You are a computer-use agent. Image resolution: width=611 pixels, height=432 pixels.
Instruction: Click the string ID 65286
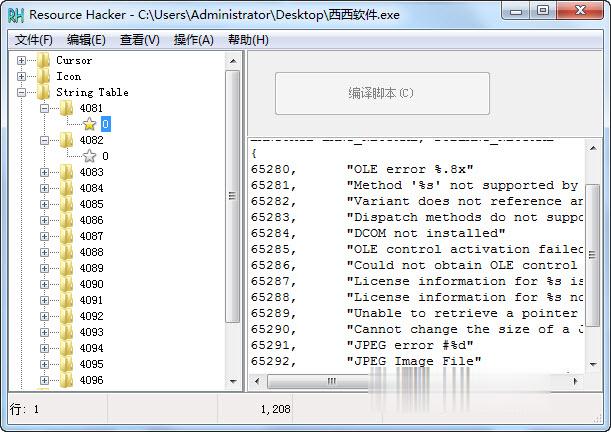click(273, 265)
